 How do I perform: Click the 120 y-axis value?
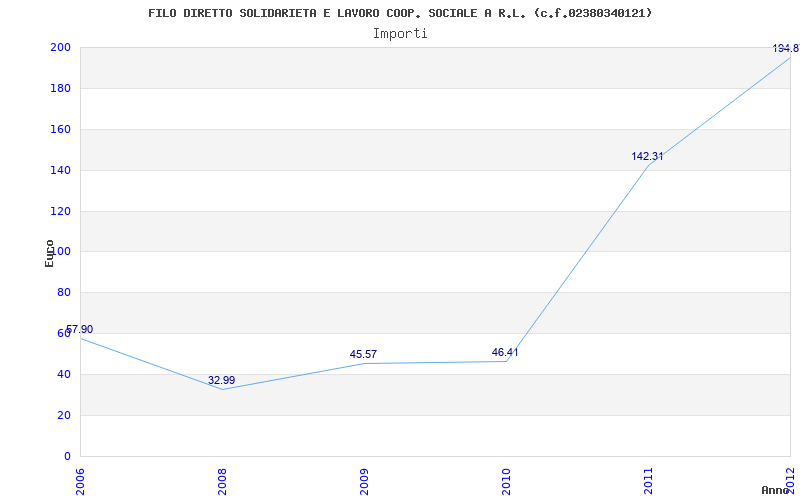point(60,211)
